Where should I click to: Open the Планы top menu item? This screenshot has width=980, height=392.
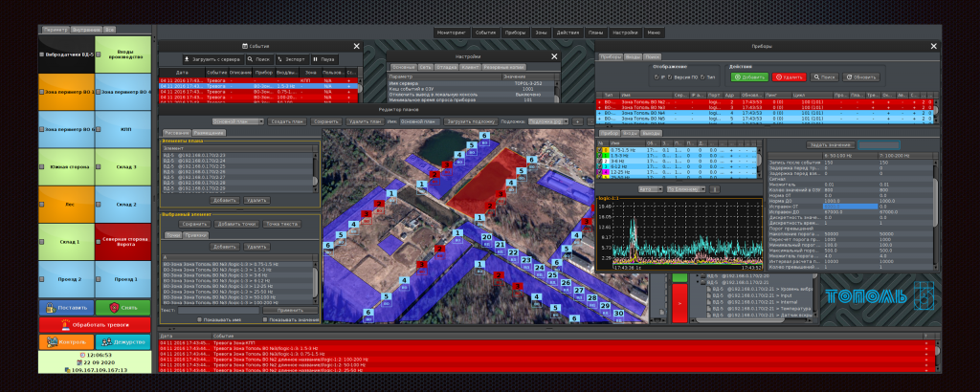click(595, 32)
